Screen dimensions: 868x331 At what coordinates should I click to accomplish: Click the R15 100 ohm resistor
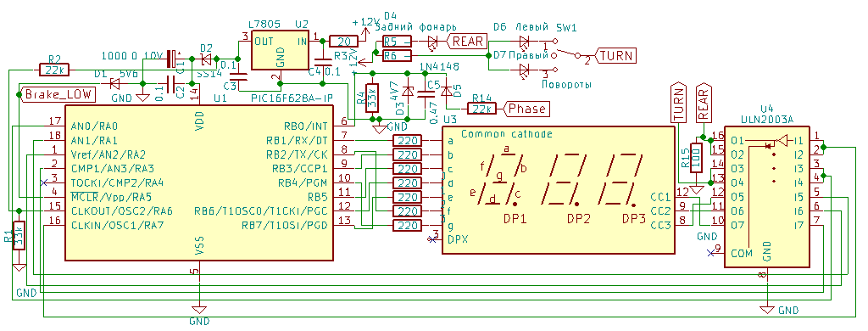point(697,158)
